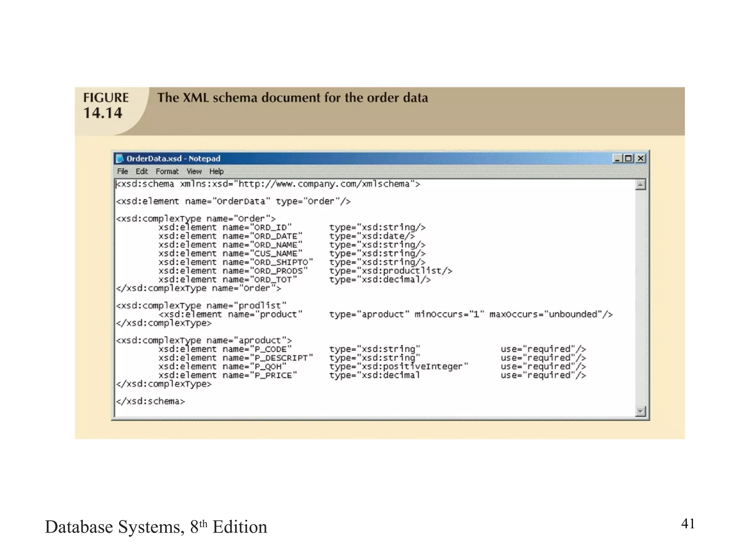747x560 pixels.
Task: Click the line defining element "OrderData"
Action: click(233, 201)
